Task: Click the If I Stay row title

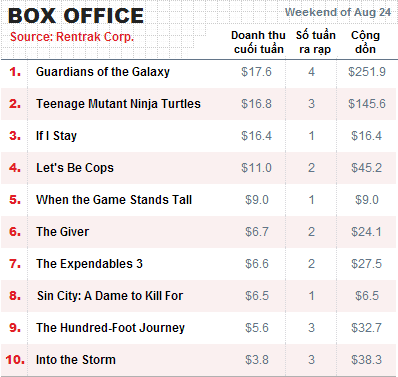Action: pyautogui.click(x=56, y=136)
